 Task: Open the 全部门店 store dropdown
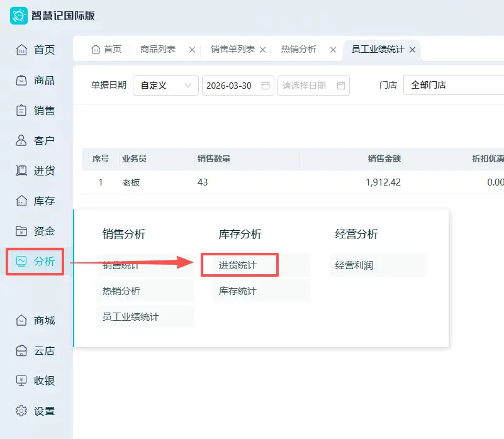(454, 85)
